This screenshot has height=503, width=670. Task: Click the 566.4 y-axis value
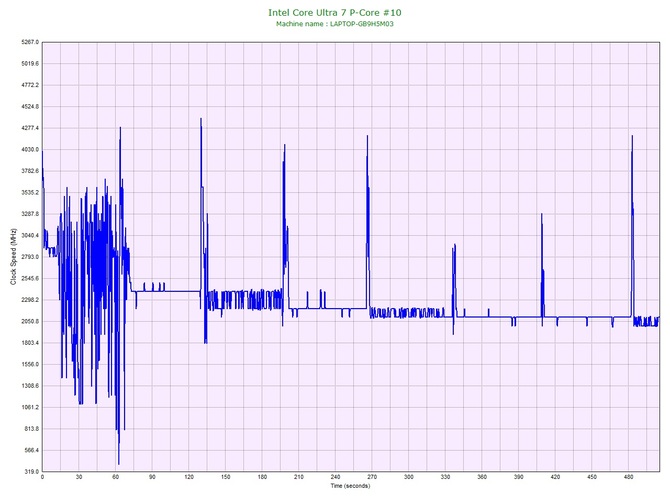[x=31, y=450]
